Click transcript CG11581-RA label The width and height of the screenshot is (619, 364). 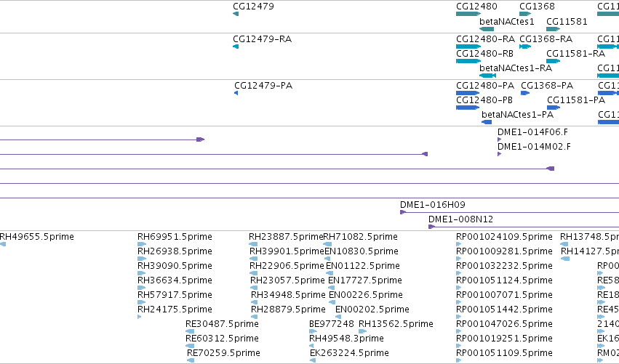[x=575, y=54]
